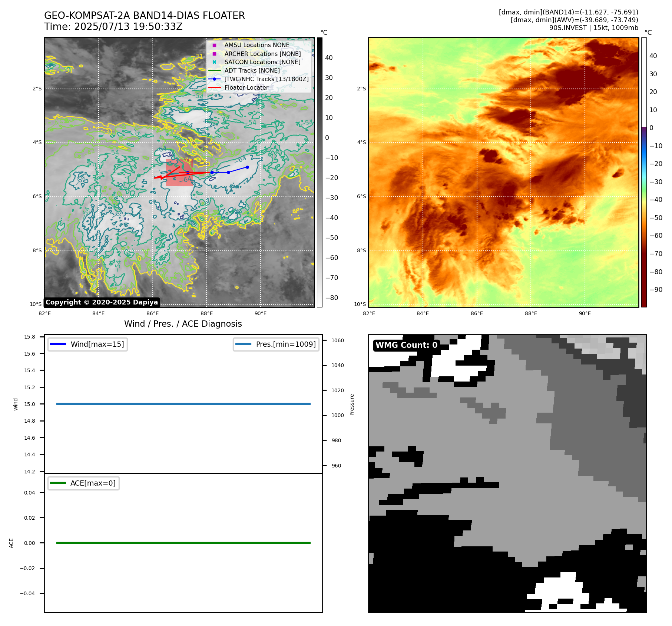Click the green ADT Tracks legend line
This screenshot has width=672, height=626.
point(214,70)
